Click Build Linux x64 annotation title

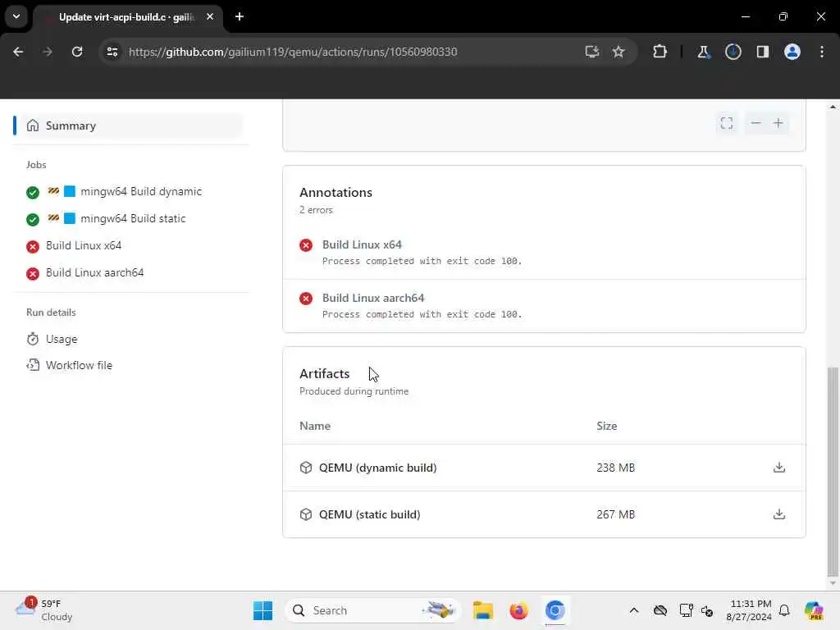pos(362,244)
